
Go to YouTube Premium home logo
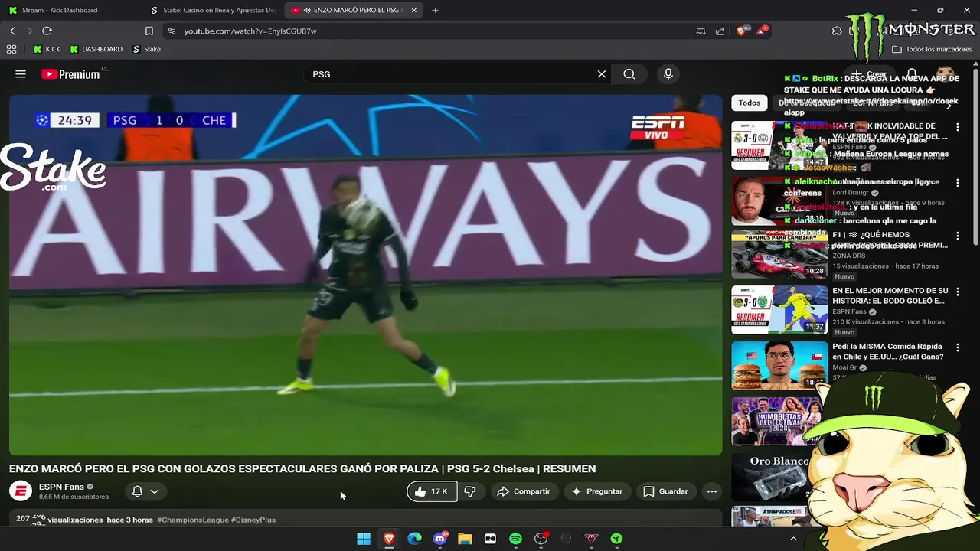70,74
